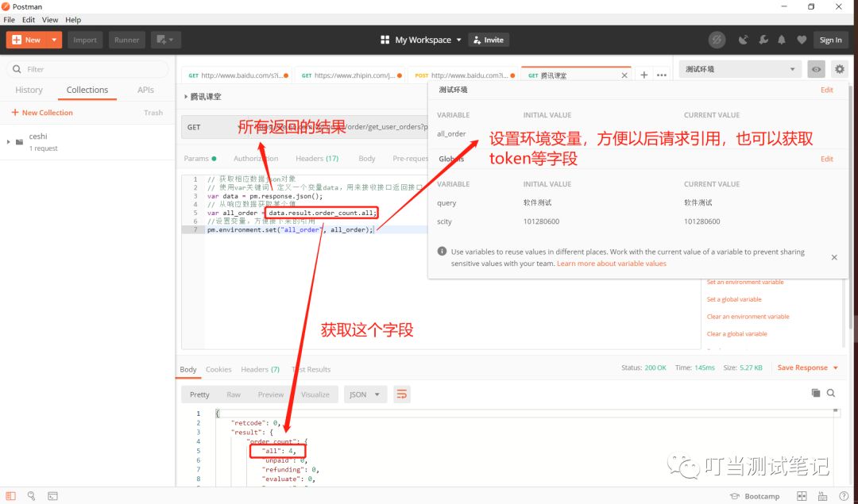Edit the Globals variables
This screenshot has width=858, height=504.
(x=827, y=159)
